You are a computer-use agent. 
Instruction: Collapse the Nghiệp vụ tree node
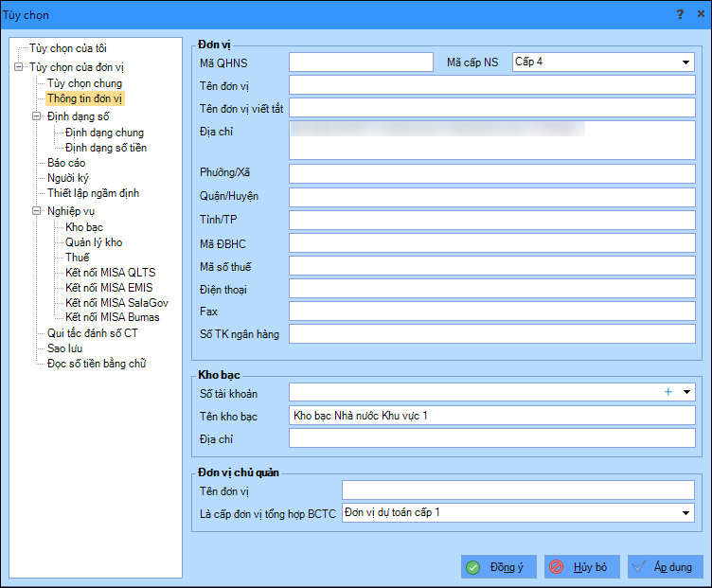[x=36, y=211]
